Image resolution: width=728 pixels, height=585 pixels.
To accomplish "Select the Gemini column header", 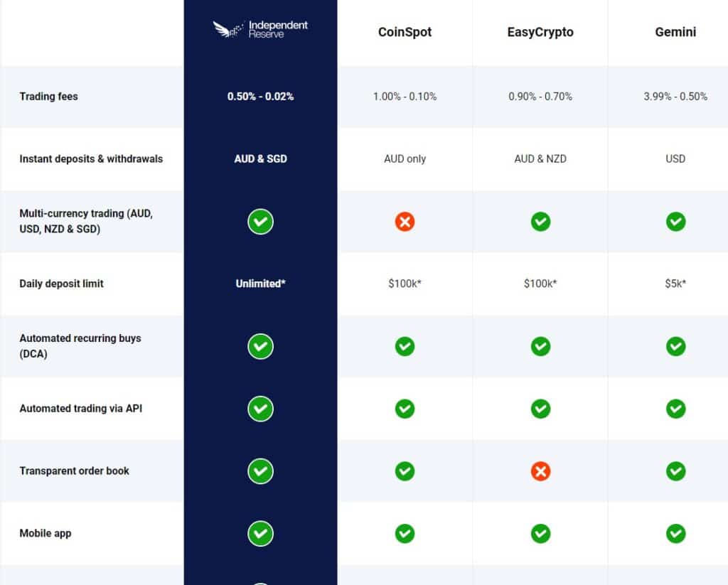I will pyautogui.click(x=675, y=31).
